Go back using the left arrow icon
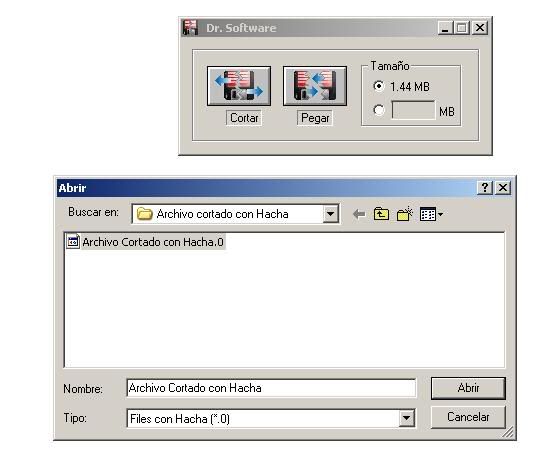 click(x=359, y=214)
